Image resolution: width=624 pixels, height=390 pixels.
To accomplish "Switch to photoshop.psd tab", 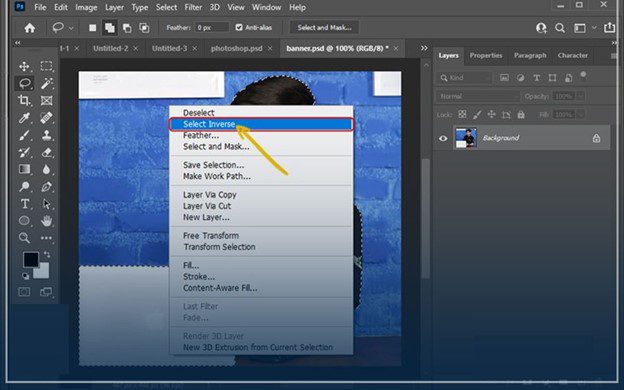I will [236, 49].
